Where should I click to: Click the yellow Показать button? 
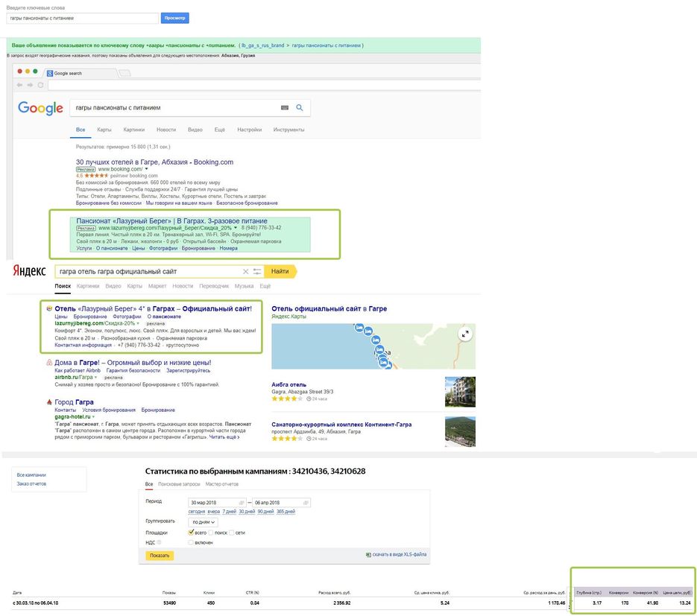click(160, 556)
